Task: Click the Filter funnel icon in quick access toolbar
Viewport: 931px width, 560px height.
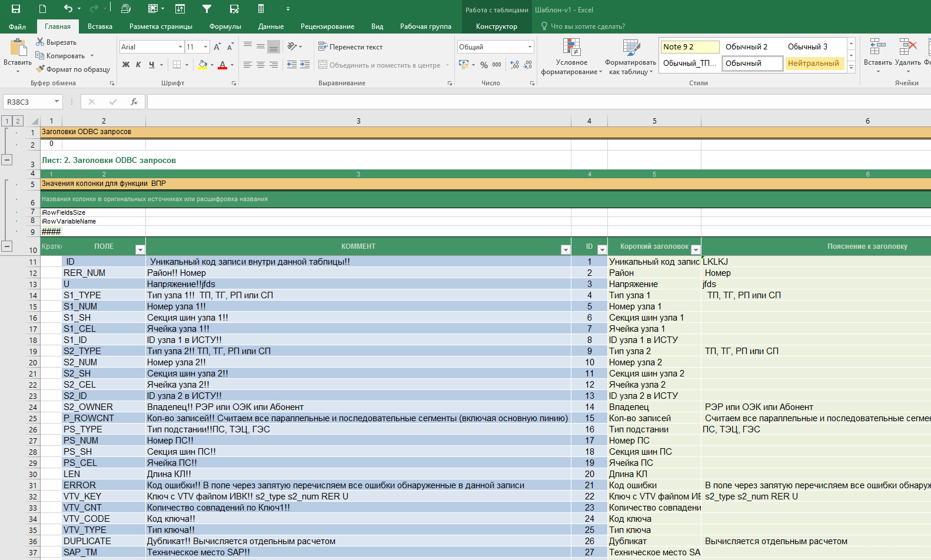Action: (x=207, y=9)
